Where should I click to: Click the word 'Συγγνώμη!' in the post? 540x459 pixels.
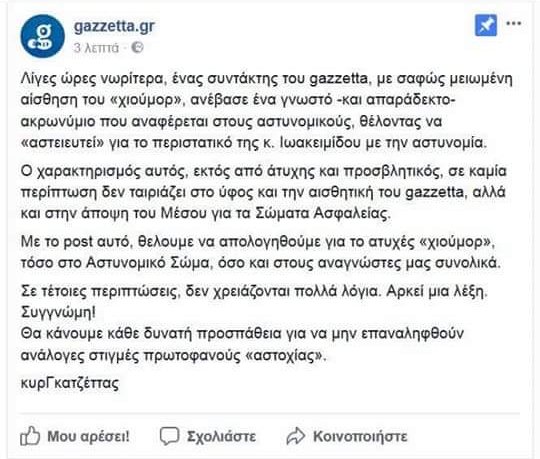click(58, 312)
